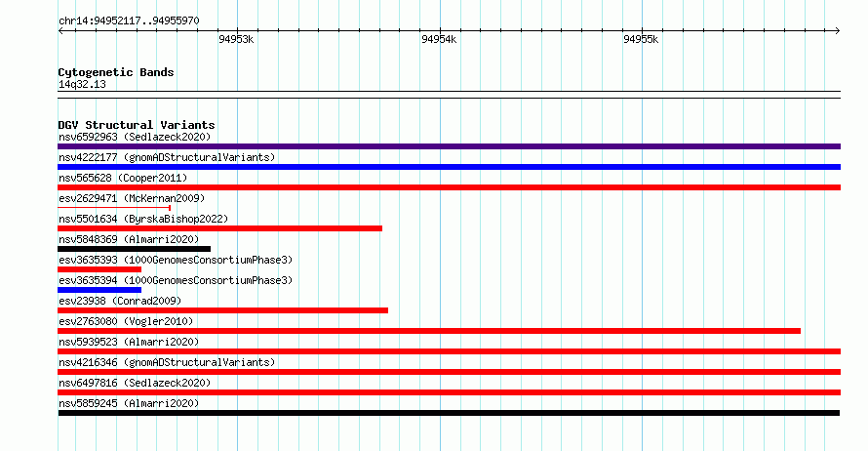Select the red nsv565628 Cooper2011 bar

[x=449, y=187]
